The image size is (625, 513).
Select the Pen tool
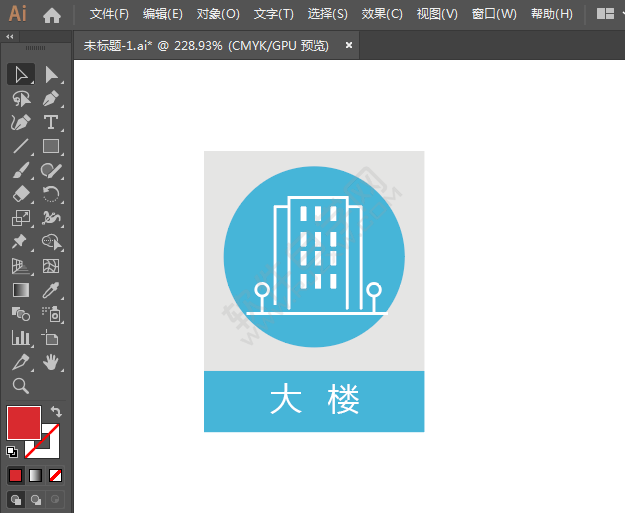[x=51, y=98]
